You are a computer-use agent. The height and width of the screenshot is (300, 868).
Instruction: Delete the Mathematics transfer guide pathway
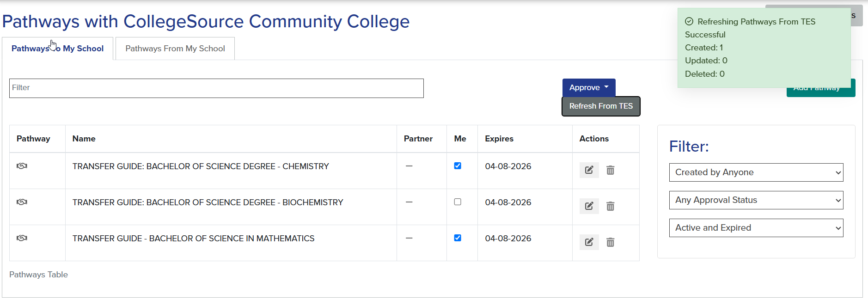coord(610,242)
